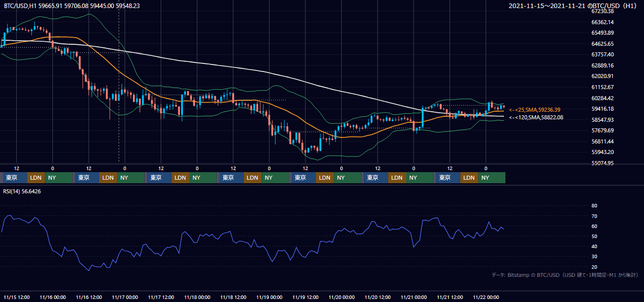The width and height of the screenshot is (644, 302).
Task: Click price axis value 62889.16
Action: click(603, 65)
